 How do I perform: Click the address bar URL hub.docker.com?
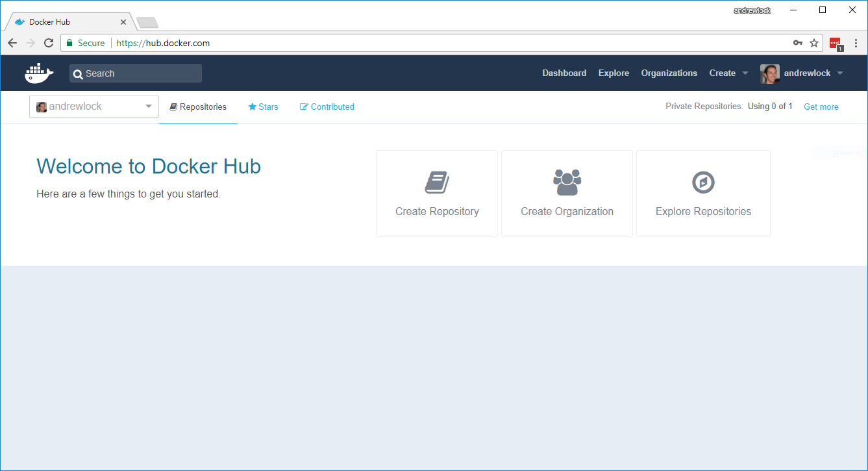[163, 44]
